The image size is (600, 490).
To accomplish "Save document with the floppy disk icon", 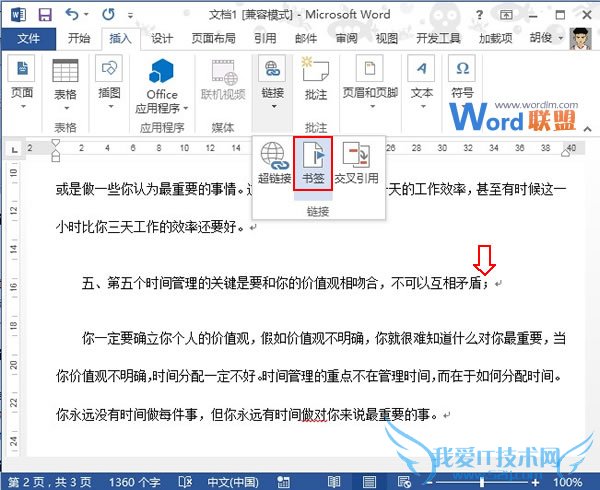I will coord(45,15).
